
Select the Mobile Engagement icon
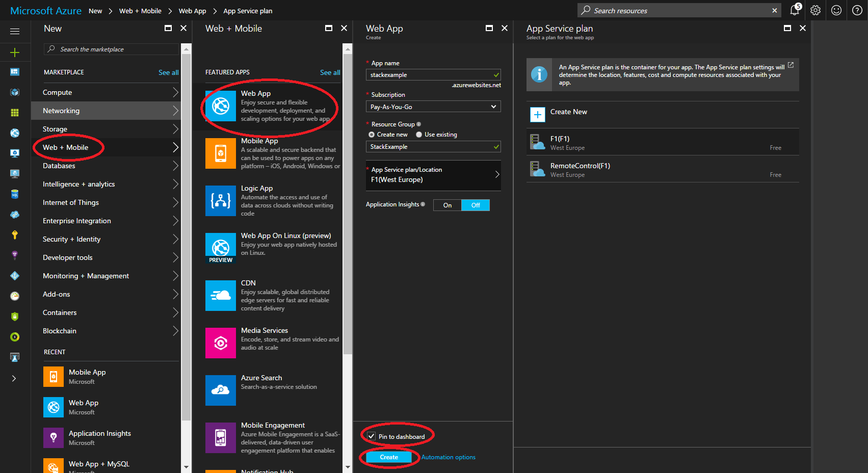221,438
